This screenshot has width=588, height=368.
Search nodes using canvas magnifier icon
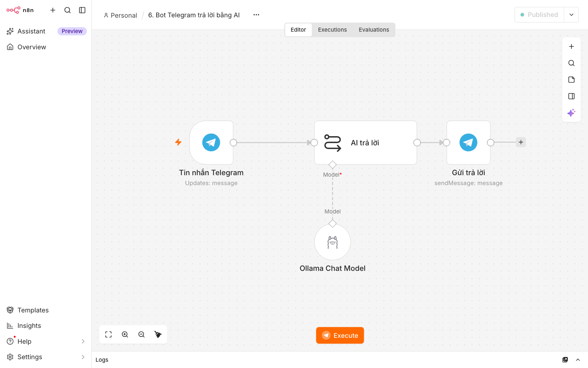click(571, 63)
